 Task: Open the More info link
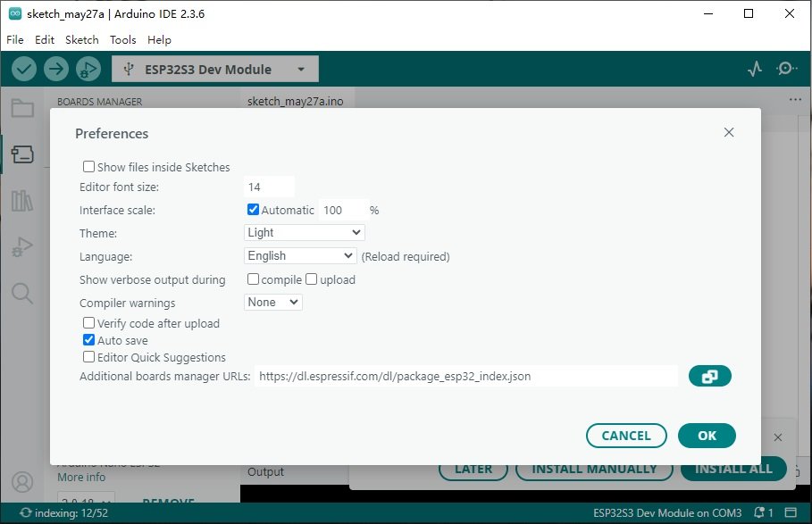[x=81, y=477]
